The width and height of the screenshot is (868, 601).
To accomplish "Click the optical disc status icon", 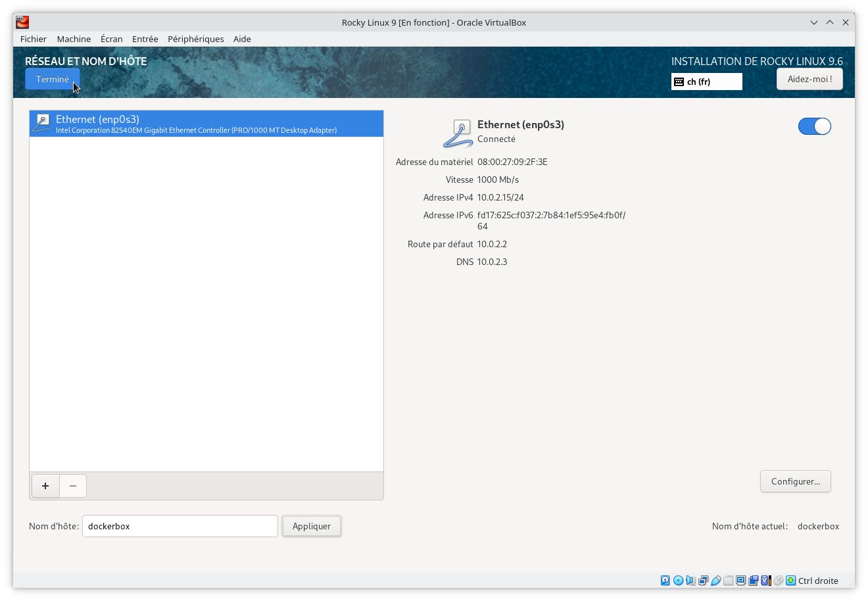I will pyautogui.click(x=677, y=581).
